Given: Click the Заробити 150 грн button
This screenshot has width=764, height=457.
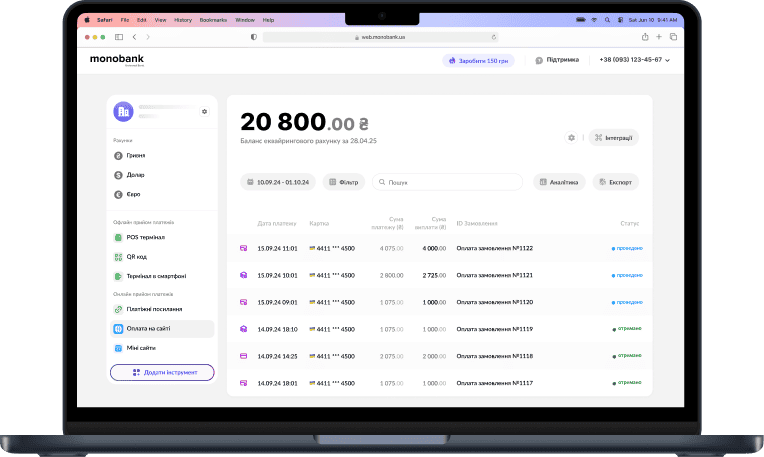Looking at the screenshot, I should 478,60.
